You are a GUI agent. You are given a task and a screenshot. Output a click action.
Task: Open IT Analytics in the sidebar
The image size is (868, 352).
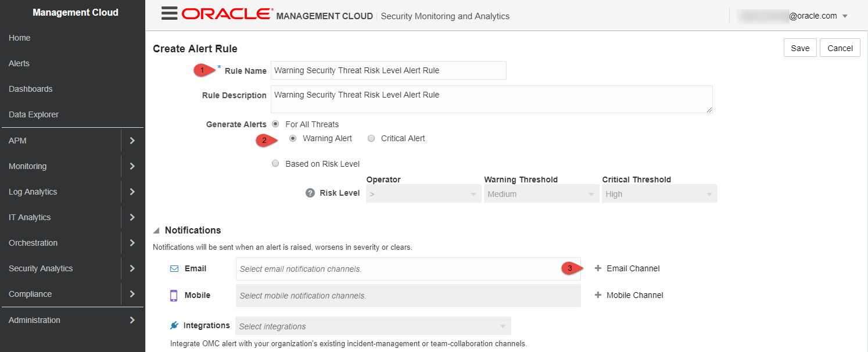tap(30, 217)
